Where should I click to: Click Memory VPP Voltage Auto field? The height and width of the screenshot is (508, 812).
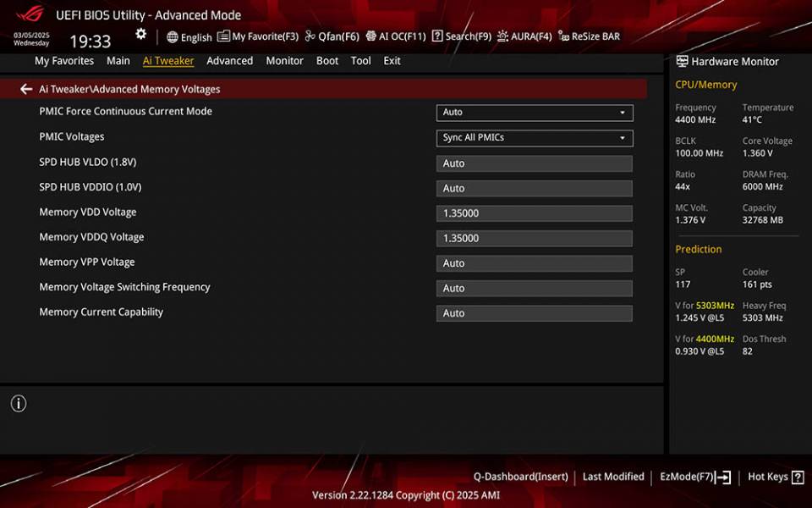pos(535,263)
